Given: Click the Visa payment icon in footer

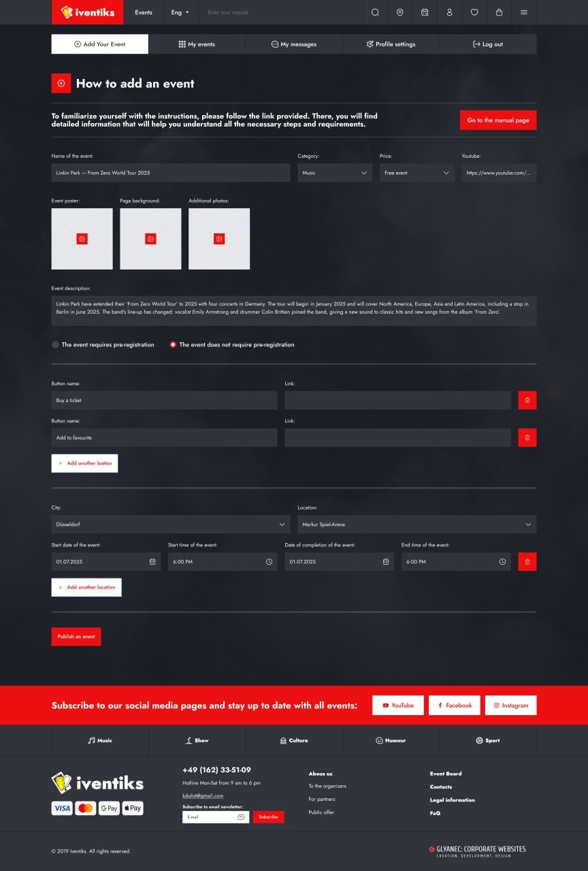Looking at the screenshot, I should coord(62,808).
